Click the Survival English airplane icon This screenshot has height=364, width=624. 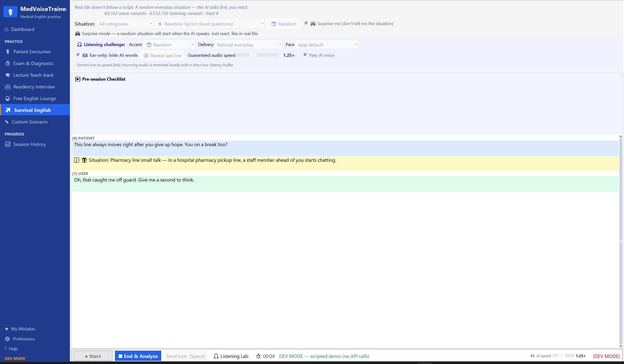click(8, 110)
